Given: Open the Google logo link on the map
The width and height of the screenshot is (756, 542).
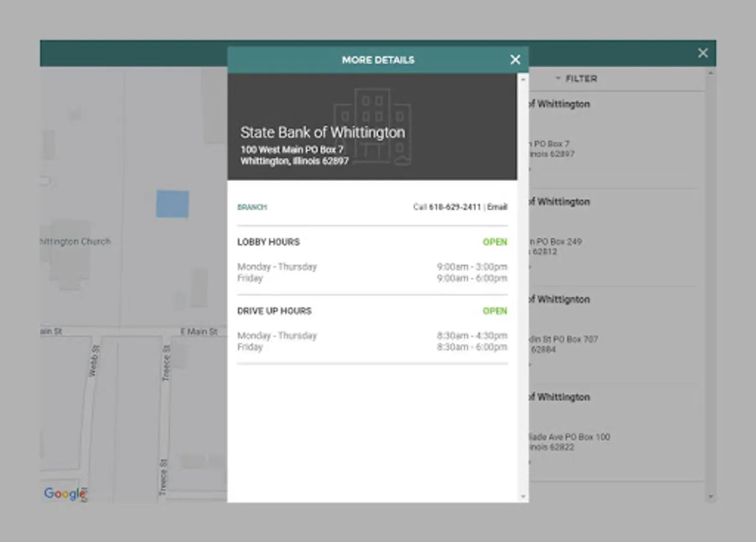Looking at the screenshot, I should click(64, 494).
